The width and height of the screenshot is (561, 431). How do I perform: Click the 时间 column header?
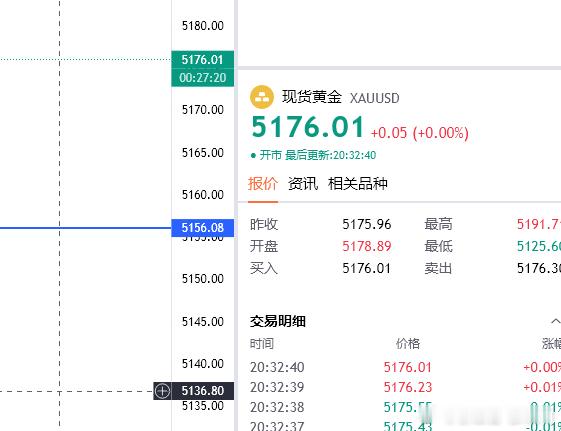point(262,343)
